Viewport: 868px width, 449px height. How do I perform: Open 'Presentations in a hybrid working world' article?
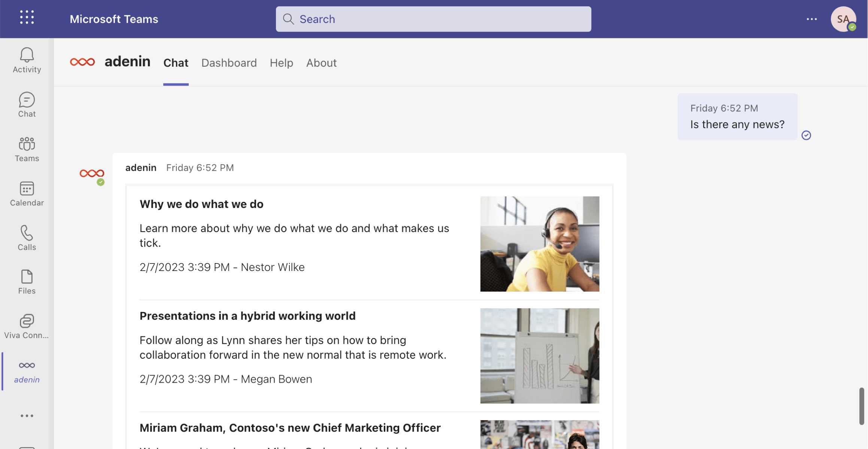tap(247, 316)
